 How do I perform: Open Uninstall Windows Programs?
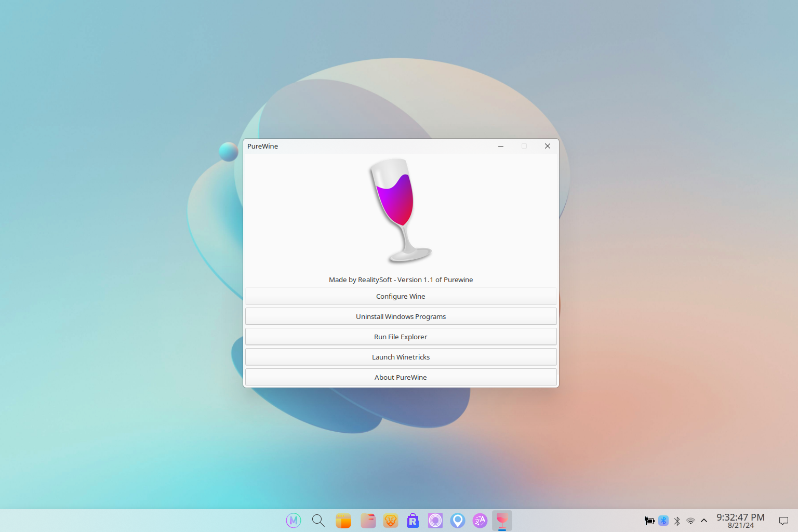(x=401, y=316)
